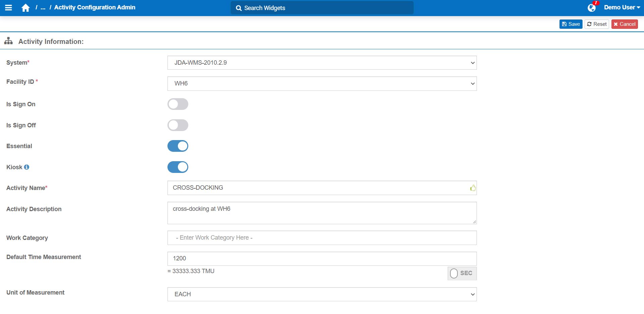Expand the Facility ID dropdown

(322, 83)
